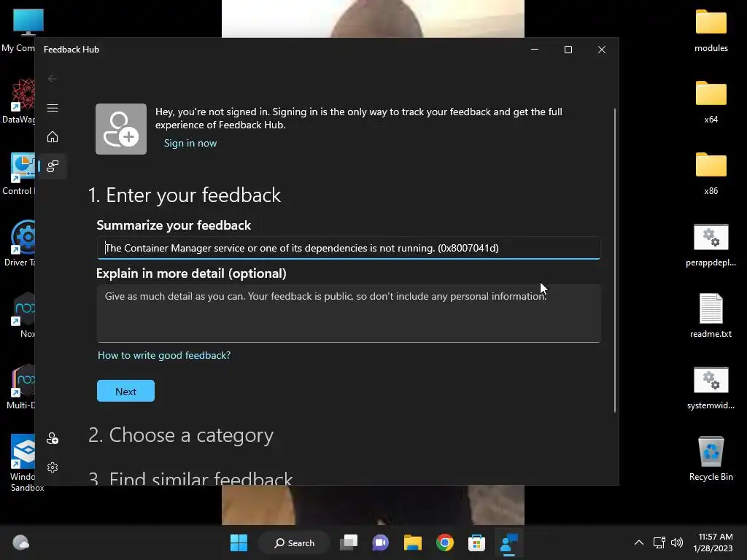Screen dimensions: 747x560
Task: Open Microsoft Store from taskbar
Action: click(x=476, y=542)
